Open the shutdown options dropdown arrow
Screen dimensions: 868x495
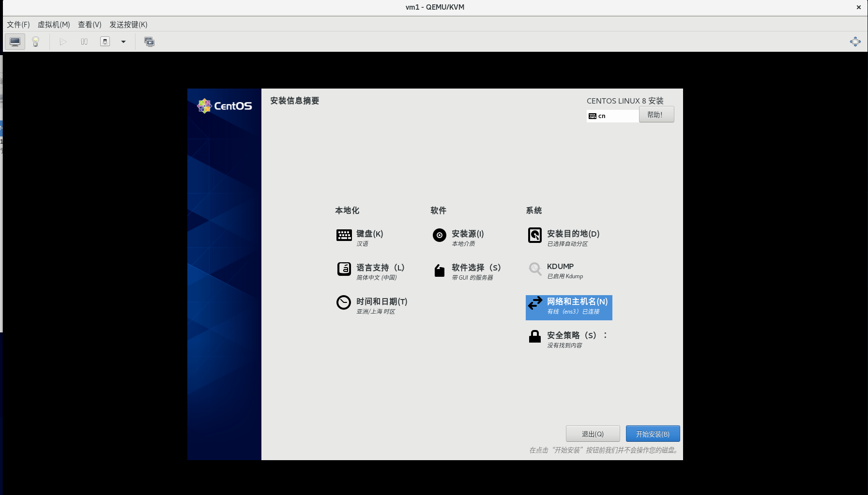[x=123, y=42]
